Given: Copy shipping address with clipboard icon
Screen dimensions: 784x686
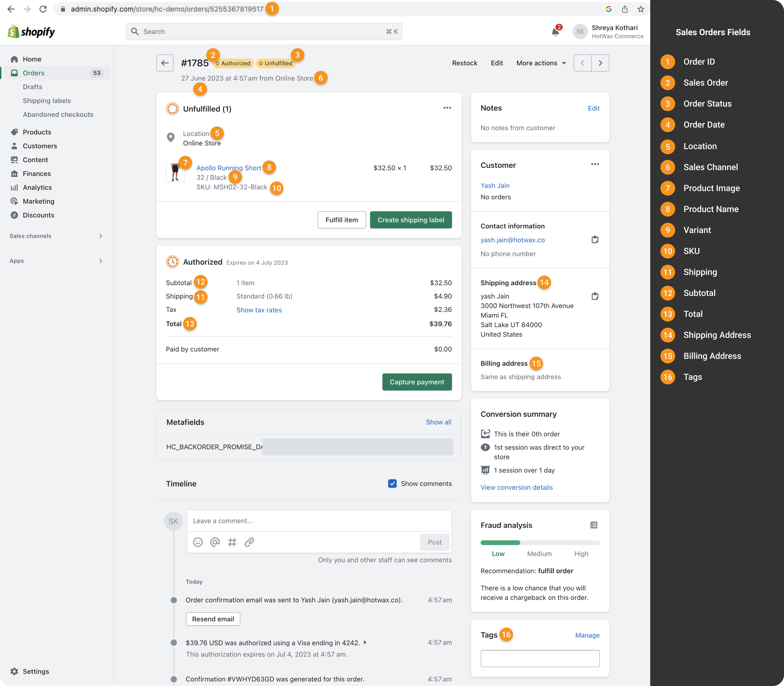Looking at the screenshot, I should [594, 296].
